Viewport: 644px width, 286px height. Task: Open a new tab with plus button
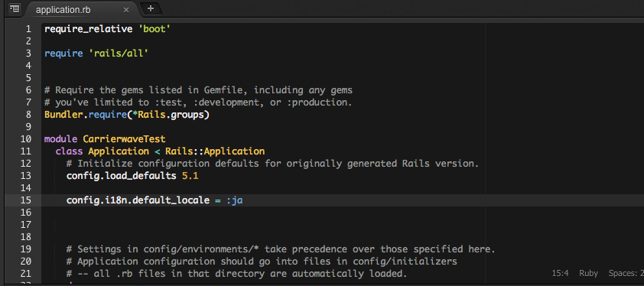coord(151,8)
